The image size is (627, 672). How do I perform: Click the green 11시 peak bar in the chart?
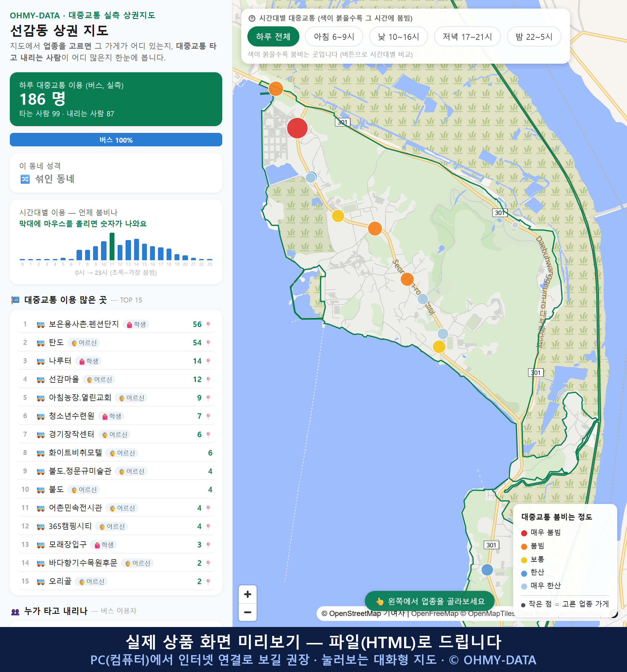click(112, 246)
